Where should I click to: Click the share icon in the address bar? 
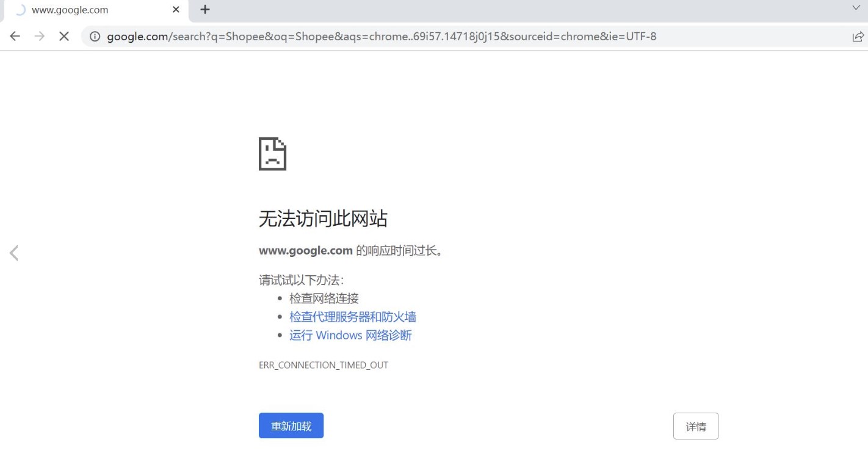tap(858, 37)
